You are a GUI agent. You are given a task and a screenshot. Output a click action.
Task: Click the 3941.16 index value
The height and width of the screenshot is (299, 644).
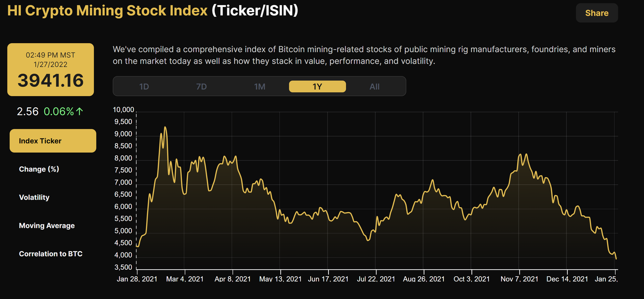click(x=50, y=80)
